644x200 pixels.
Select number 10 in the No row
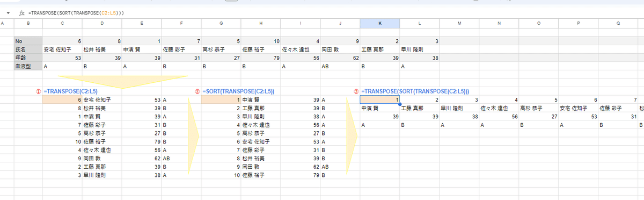[261, 41]
